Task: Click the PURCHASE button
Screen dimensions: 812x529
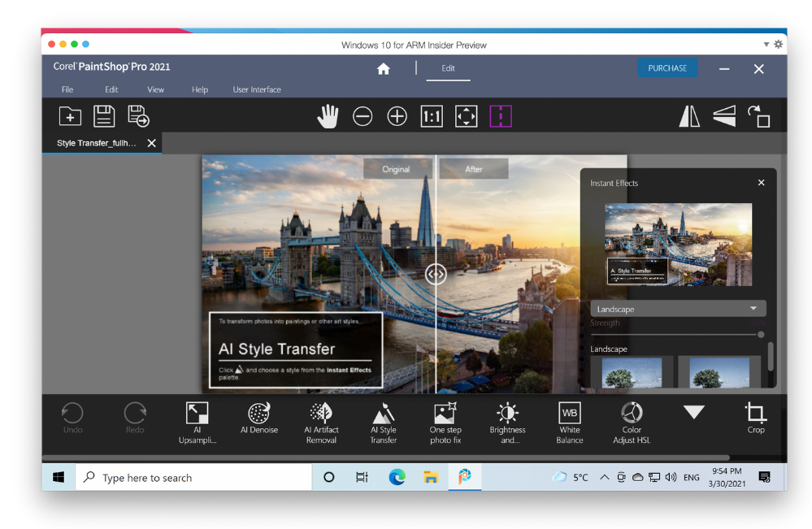Action: [x=667, y=68]
